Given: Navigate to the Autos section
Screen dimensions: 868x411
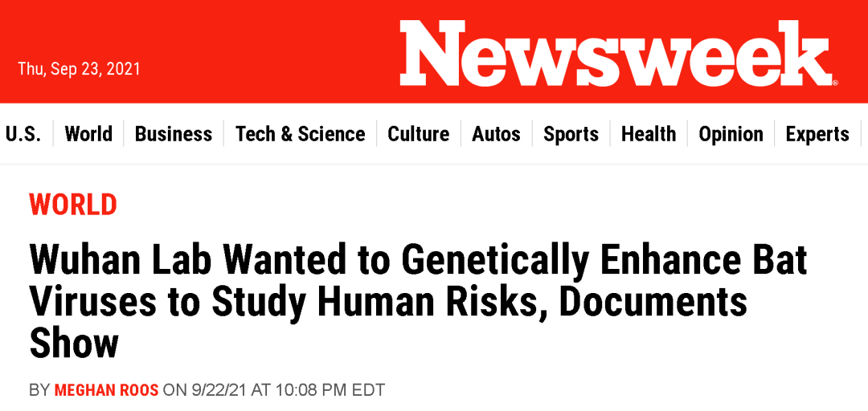Looking at the screenshot, I should coord(496,134).
